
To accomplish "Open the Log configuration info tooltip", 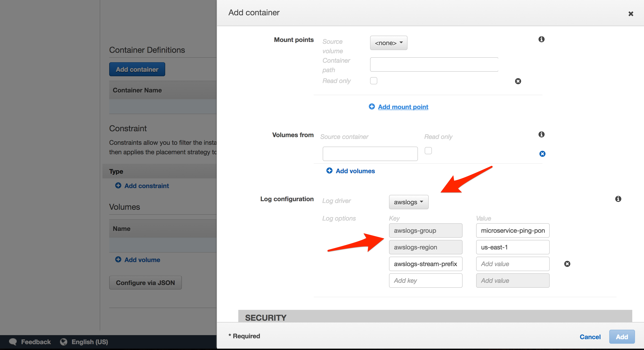I will [x=619, y=199].
